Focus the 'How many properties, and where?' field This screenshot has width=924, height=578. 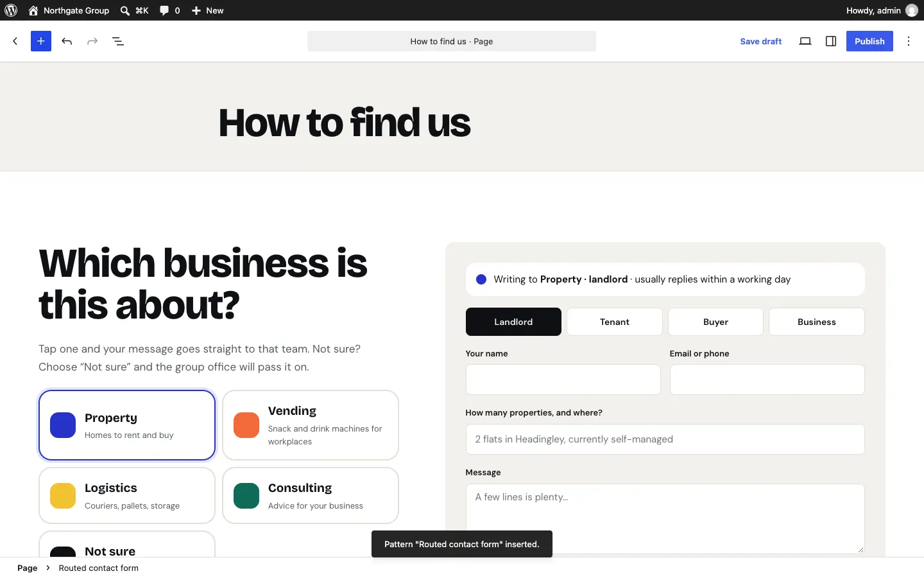click(665, 439)
